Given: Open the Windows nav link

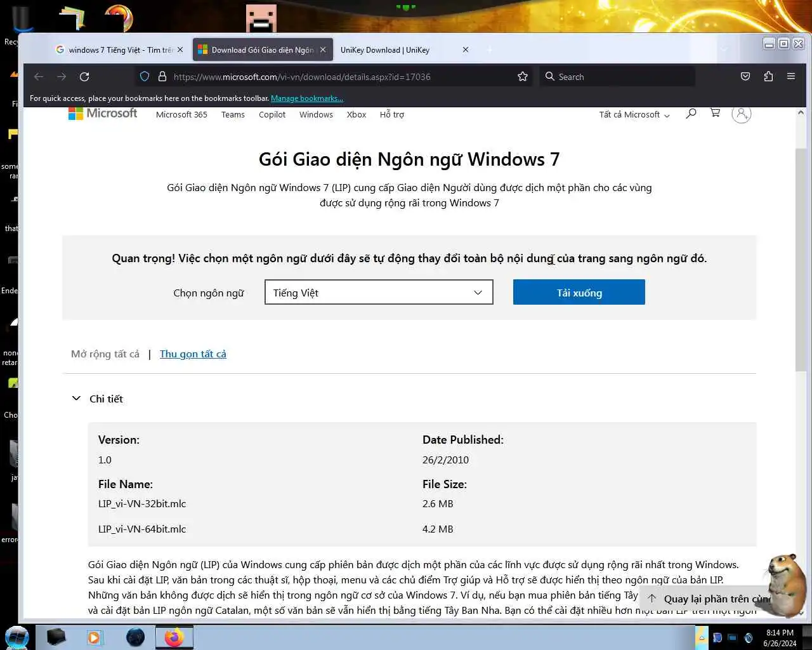Looking at the screenshot, I should tap(316, 115).
